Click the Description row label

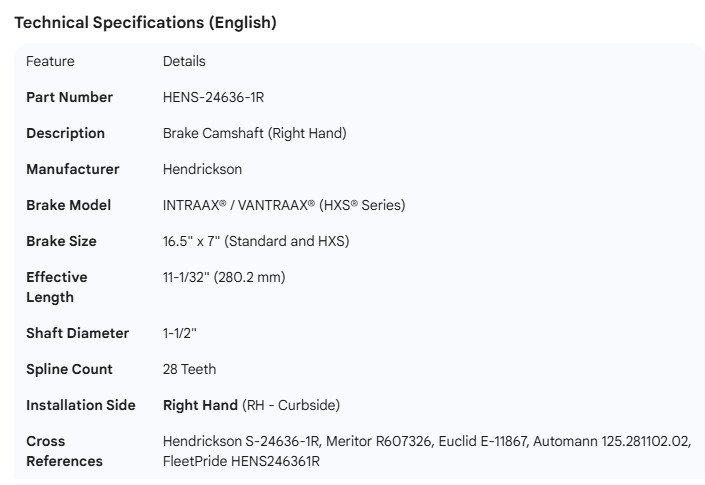(x=65, y=133)
